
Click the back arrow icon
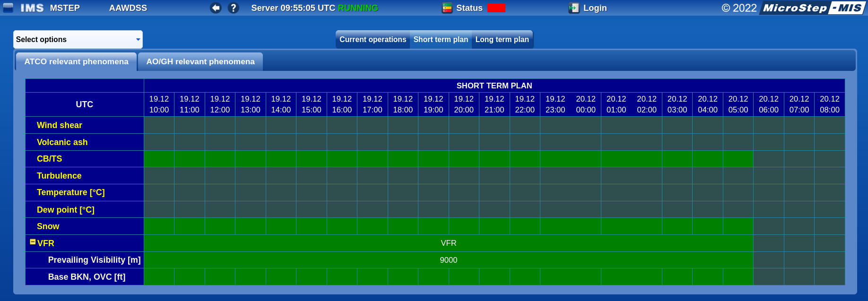216,8
